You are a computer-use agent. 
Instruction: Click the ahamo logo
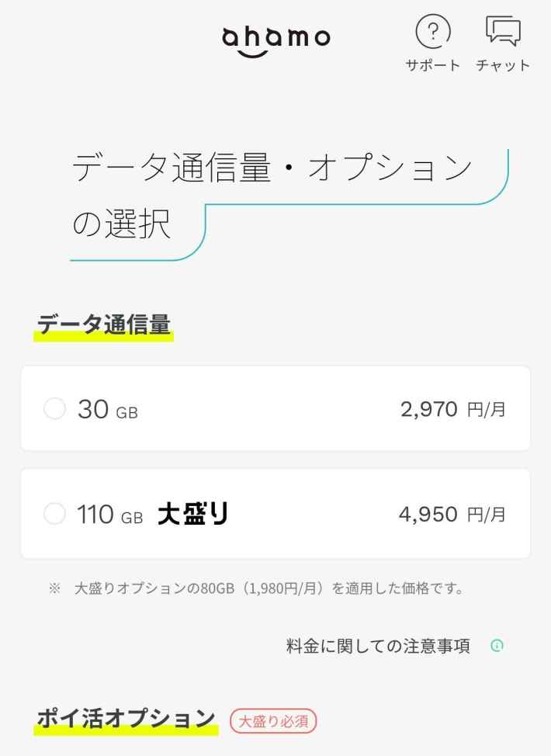(x=276, y=39)
